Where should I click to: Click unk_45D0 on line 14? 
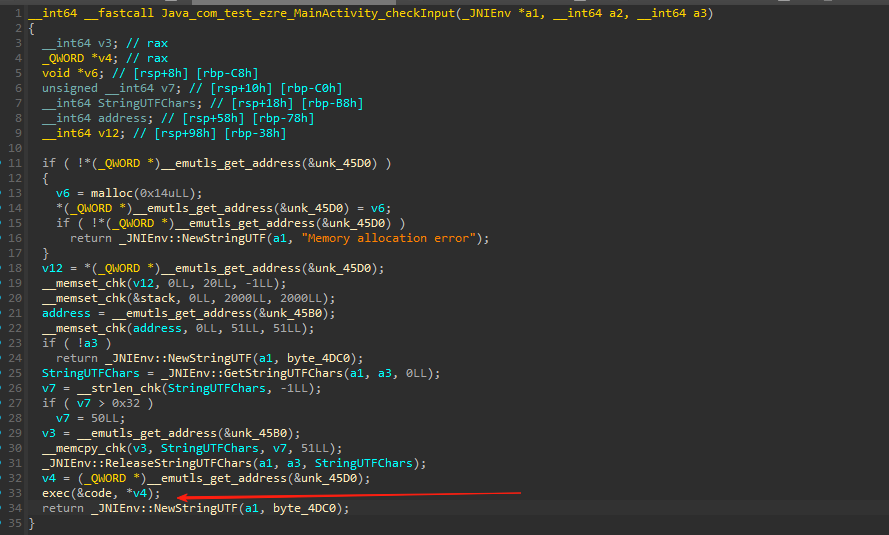tap(315, 208)
